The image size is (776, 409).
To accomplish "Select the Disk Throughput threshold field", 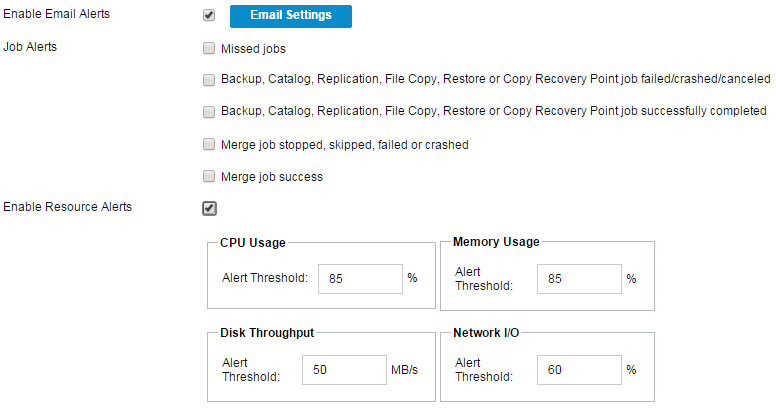I will click(x=344, y=370).
